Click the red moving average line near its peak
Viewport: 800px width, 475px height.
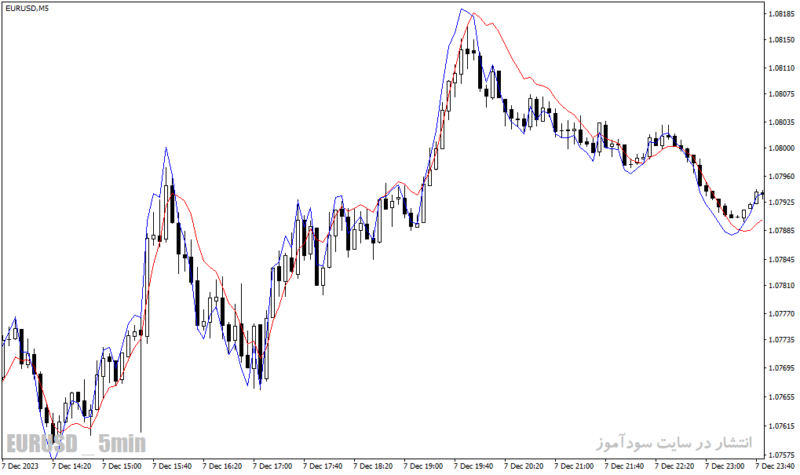click(474, 14)
